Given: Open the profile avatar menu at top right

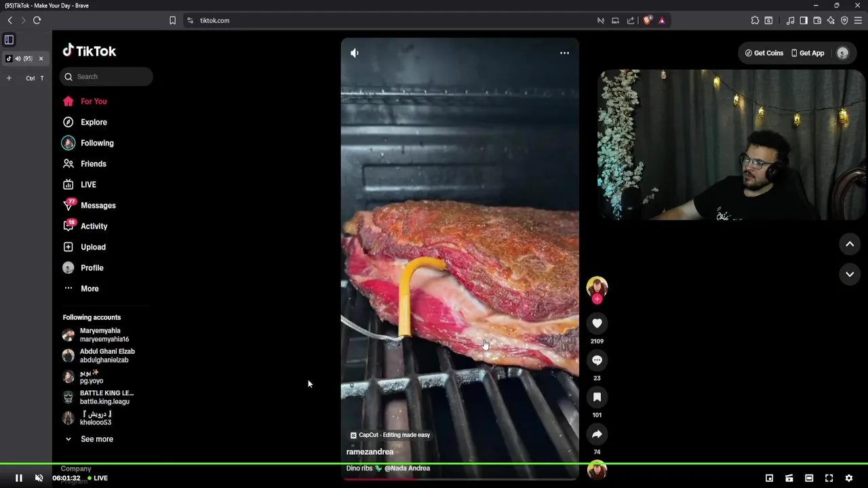Looking at the screenshot, I should 843,53.
